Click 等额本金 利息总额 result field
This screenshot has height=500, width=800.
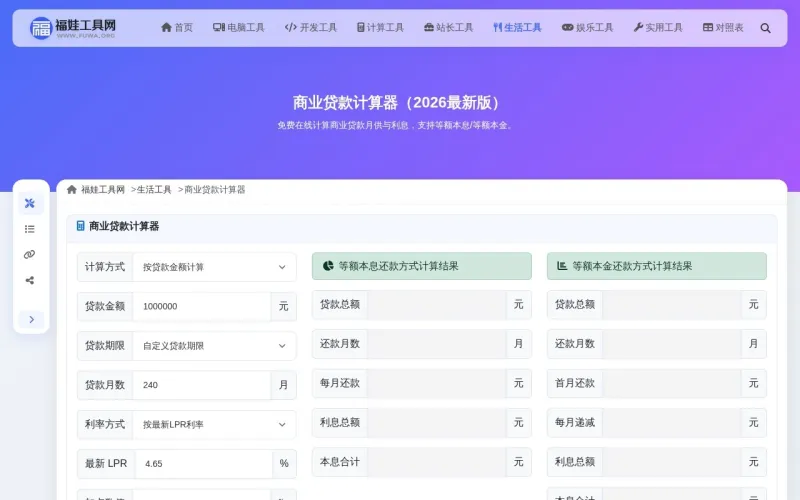point(671,462)
